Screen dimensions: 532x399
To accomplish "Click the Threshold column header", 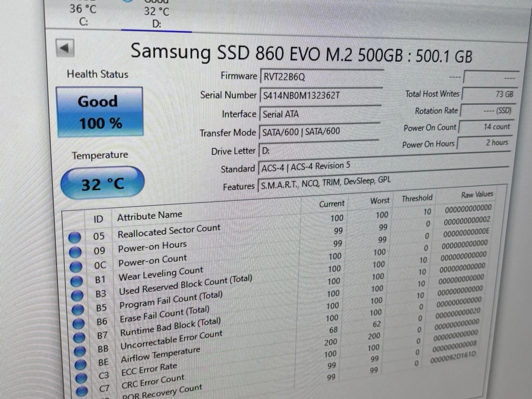I will (417, 198).
